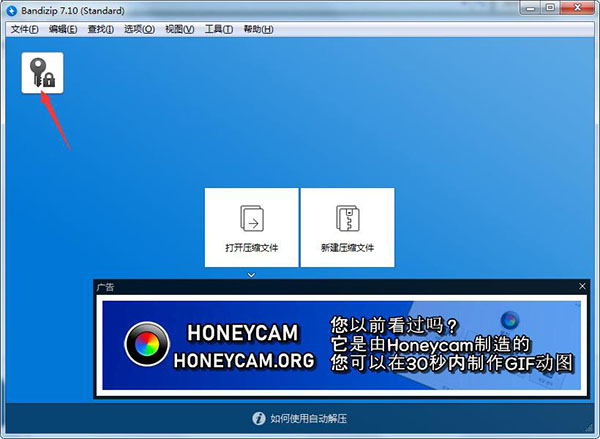Maximize the Bandizip window

[x=550, y=8]
